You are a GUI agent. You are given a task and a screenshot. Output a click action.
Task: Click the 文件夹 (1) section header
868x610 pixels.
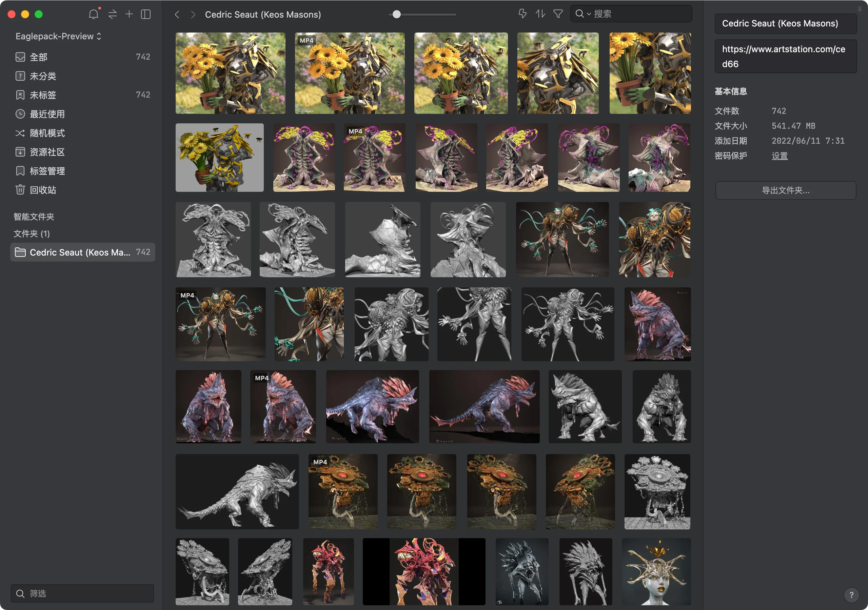point(32,233)
